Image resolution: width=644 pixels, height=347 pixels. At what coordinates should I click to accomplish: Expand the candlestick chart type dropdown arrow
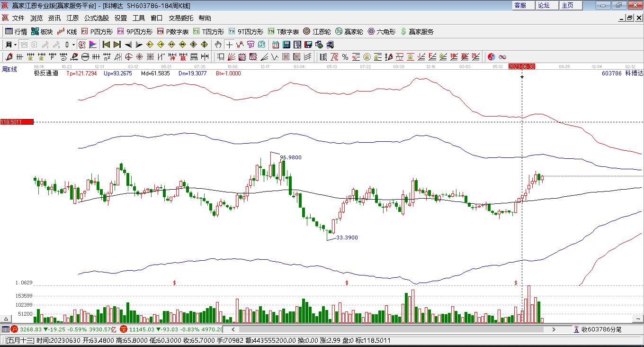point(73,45)
